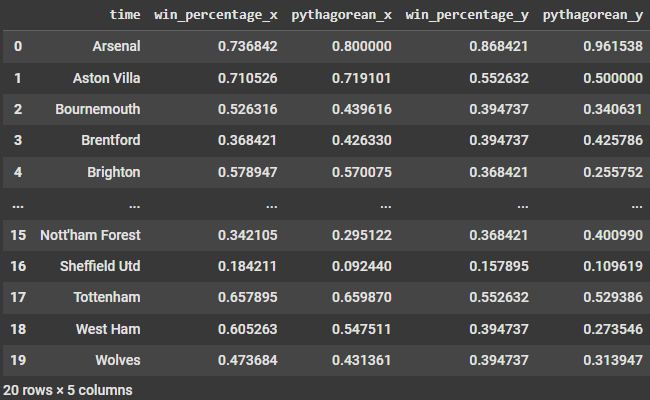Click the win_percentage_y column header

[x=467, y=15]
